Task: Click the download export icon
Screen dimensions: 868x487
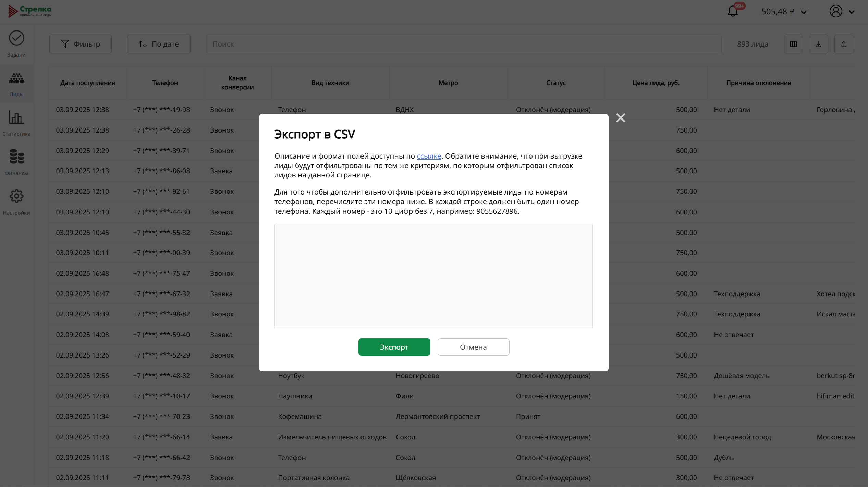Action: tap(818, 44)
